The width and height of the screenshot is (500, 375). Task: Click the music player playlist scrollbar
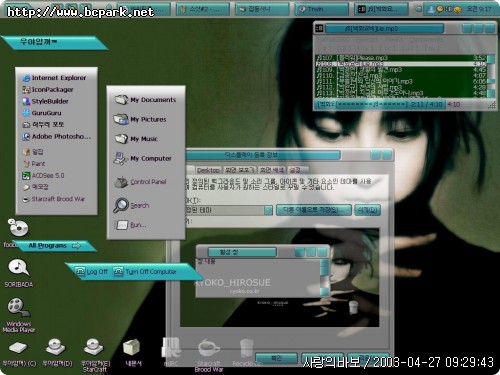pos(491,76)
